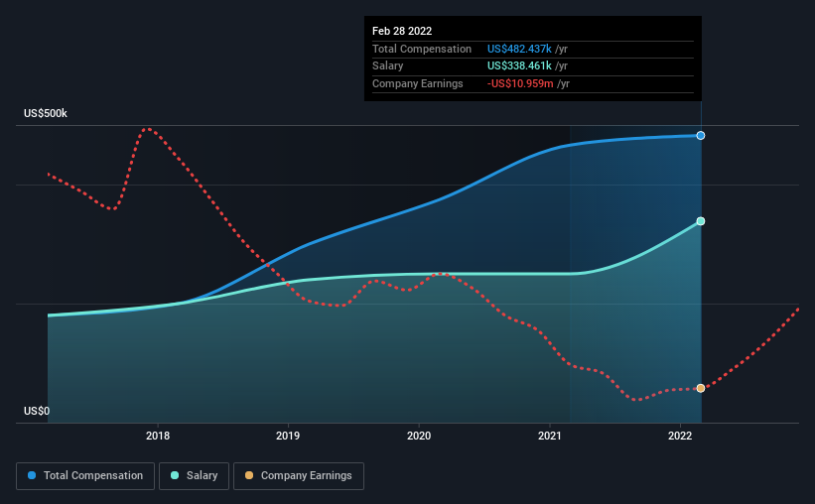Click the US$482.437k total compensation value
The width and height of the screenshot is (815, 504).
pos(519,49)
